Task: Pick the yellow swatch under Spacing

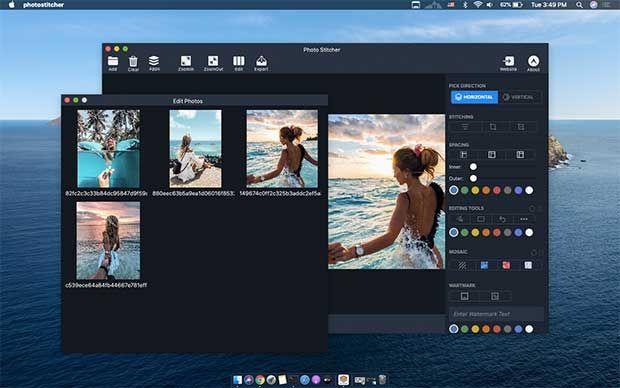Action: (475, 190)
